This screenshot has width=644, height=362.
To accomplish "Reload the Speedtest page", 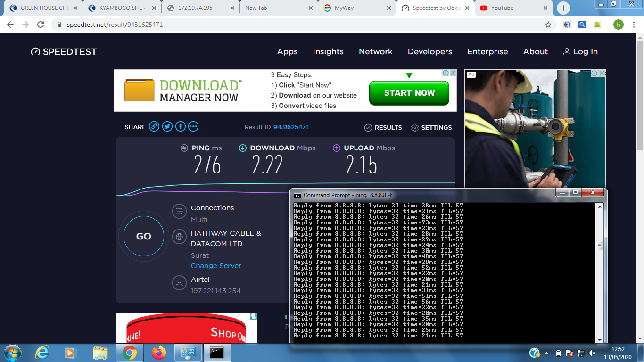I will point(41,25).
